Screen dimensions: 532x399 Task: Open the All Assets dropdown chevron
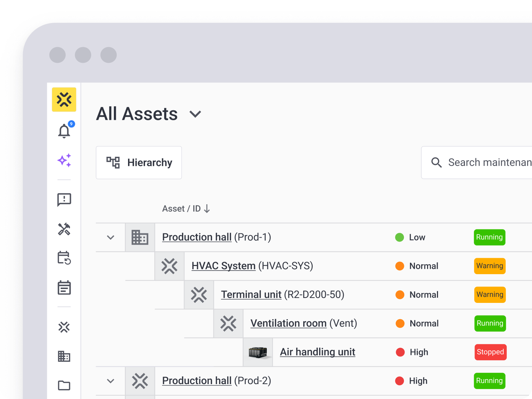(x=195, y=114)
